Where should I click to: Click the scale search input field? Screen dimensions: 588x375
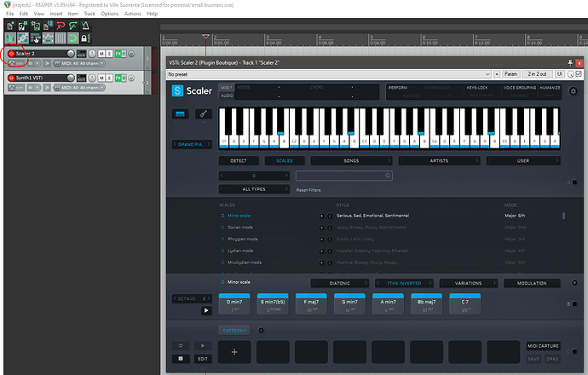click(344, 176)
